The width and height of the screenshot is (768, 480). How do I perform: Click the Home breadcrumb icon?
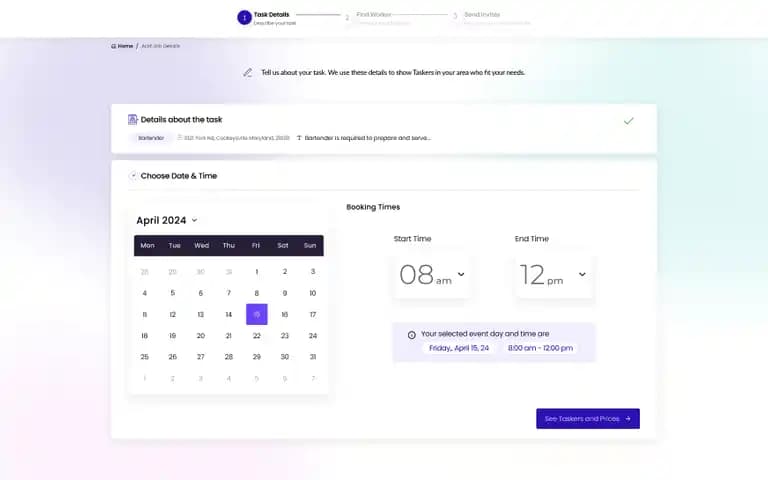point(113,46)
